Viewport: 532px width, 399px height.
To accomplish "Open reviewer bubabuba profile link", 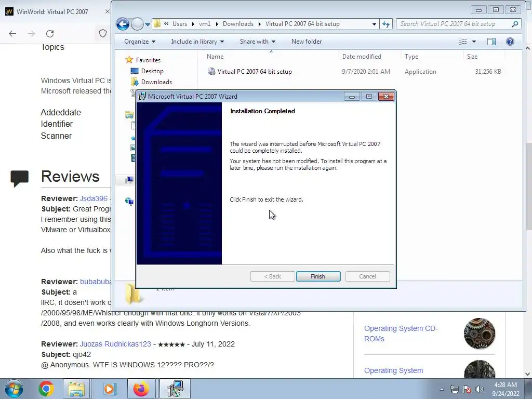I will (96, 282).
